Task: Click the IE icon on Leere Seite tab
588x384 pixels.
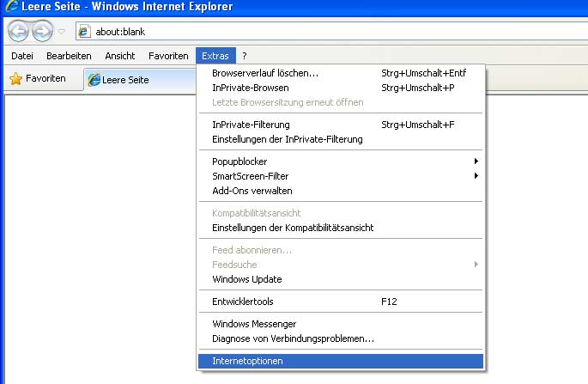Action: 94,80
